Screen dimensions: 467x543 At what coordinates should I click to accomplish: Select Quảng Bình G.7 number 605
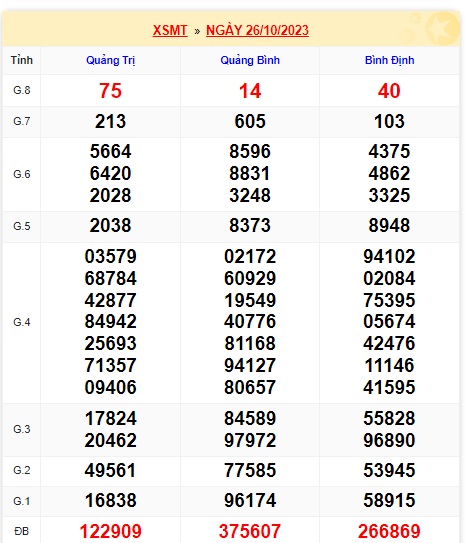tap(250, 121)
